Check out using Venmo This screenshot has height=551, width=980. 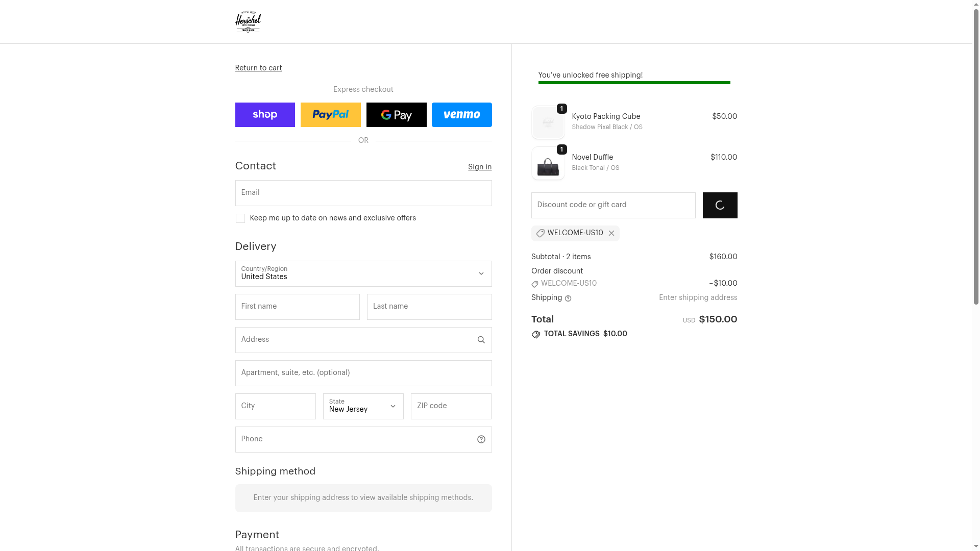click(x=461, y=115)
